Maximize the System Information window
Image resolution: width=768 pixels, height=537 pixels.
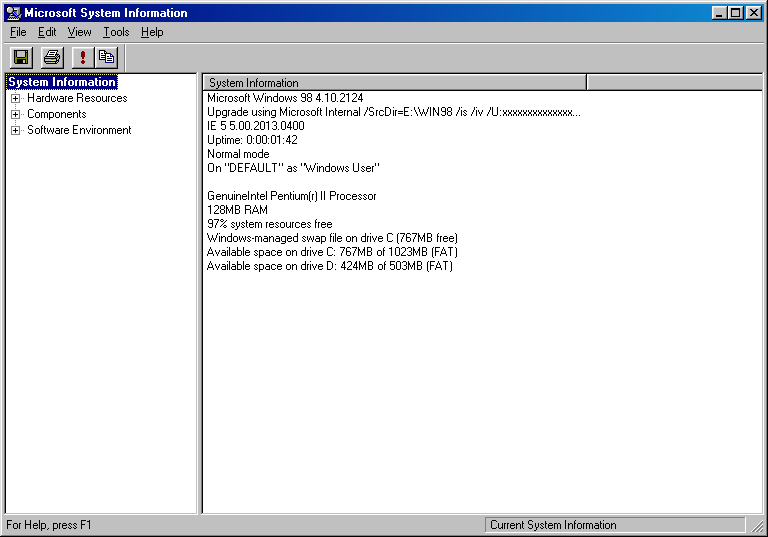coord(736,13)
